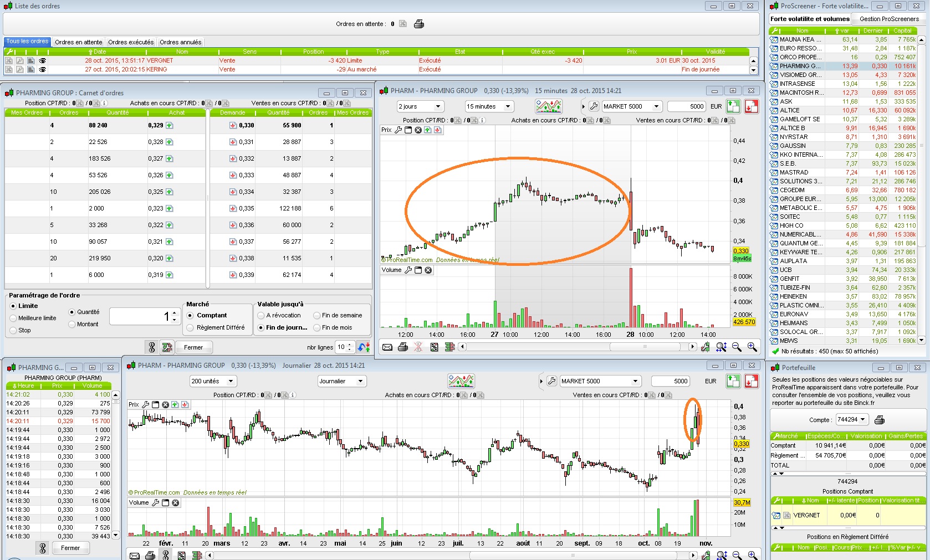
Task: Open the indicators icon on the 15 minutes chart
Action: click(549, 106)
